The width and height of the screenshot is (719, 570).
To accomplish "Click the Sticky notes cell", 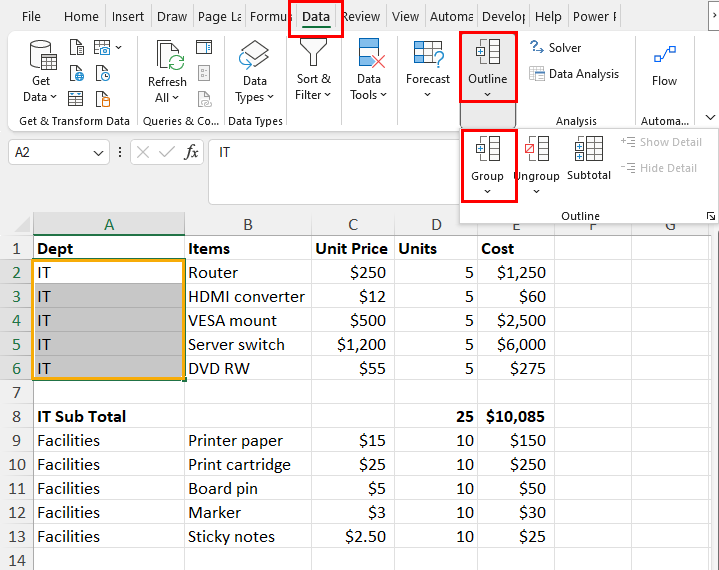I will pyautogui.click(x=248, y=537).
